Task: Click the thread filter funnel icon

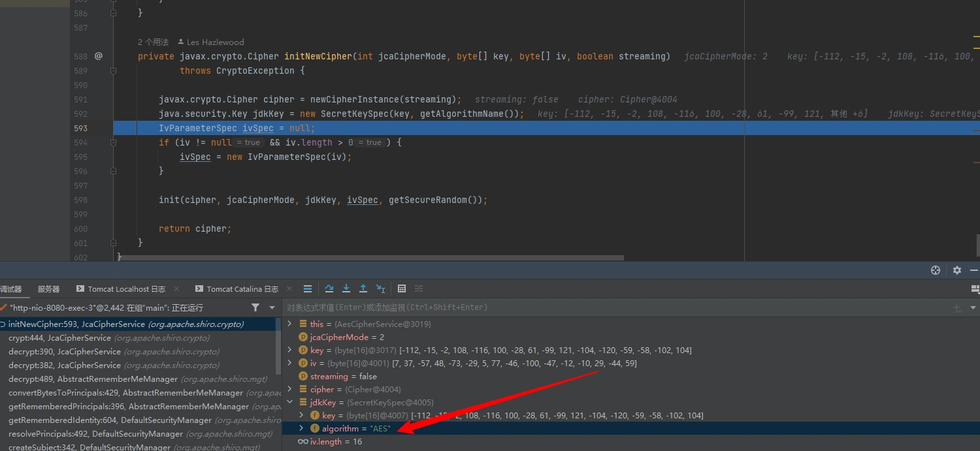Action: 255,307
